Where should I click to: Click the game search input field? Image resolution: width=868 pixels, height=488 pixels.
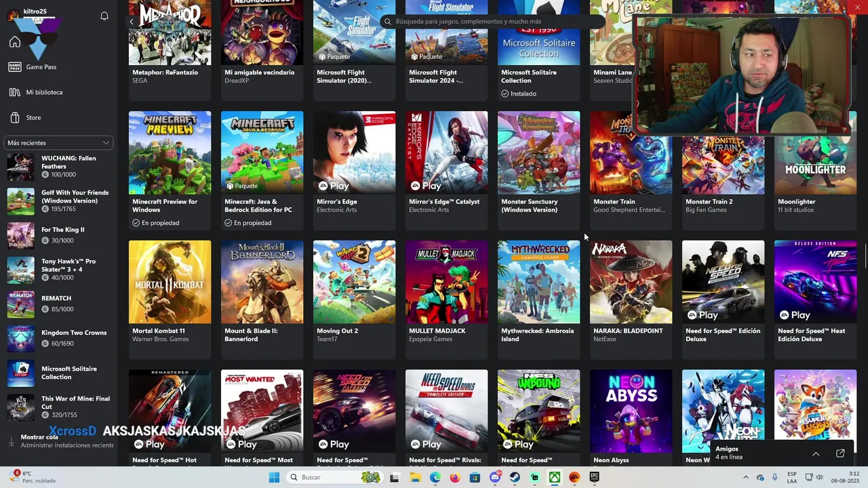click(x=493, y=22)
